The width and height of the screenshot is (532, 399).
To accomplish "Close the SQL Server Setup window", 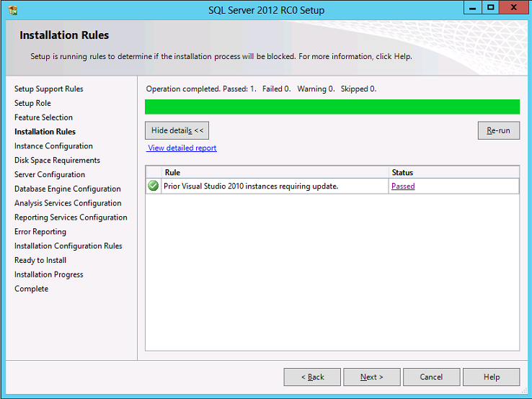I will point(514,7).
